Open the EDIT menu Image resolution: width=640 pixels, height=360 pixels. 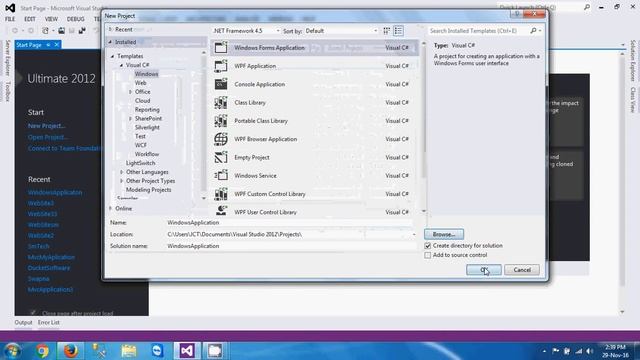pos(30,19)
